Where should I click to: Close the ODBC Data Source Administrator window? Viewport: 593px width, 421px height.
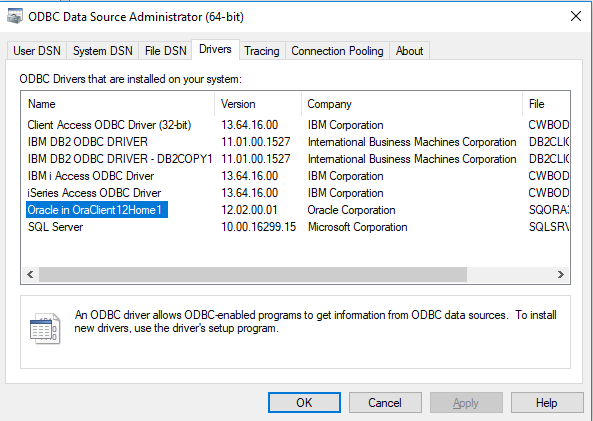point(576,16)
